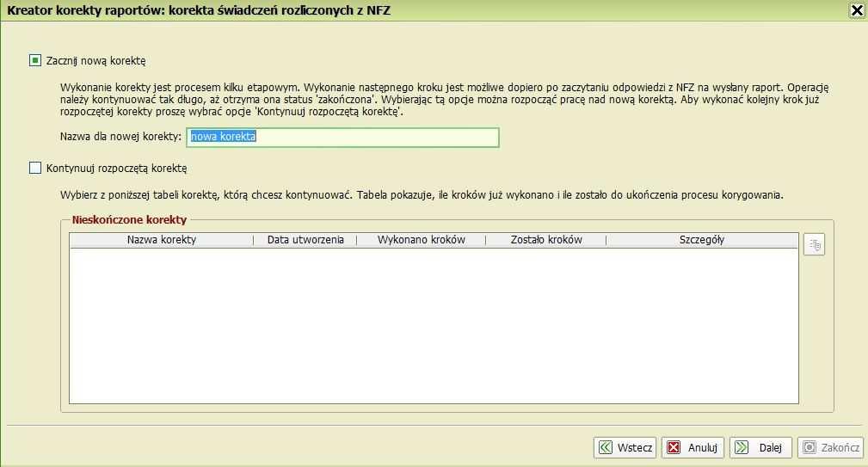Close the Kreator korekty raportów window
Image resolution: width=868 pixels, height=467 pixels.
click(x=857, y=10)
